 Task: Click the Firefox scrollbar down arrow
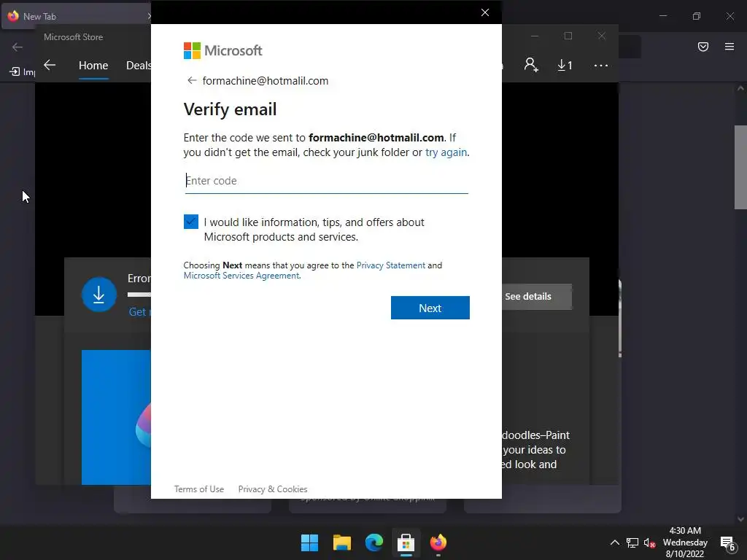click(x=740, y=519)
